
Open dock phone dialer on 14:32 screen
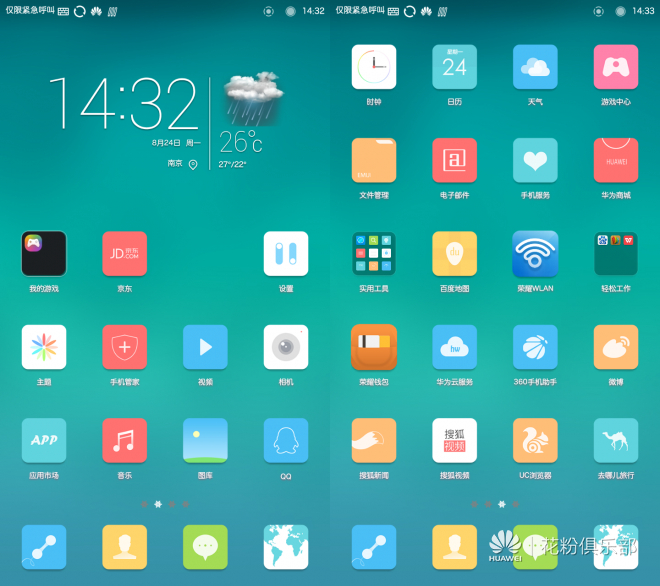point(44,547)
